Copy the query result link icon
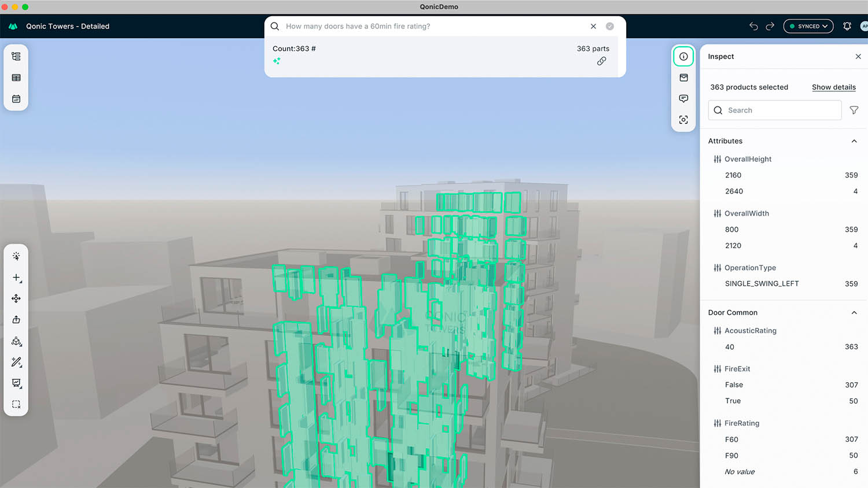 click(601, 61)
